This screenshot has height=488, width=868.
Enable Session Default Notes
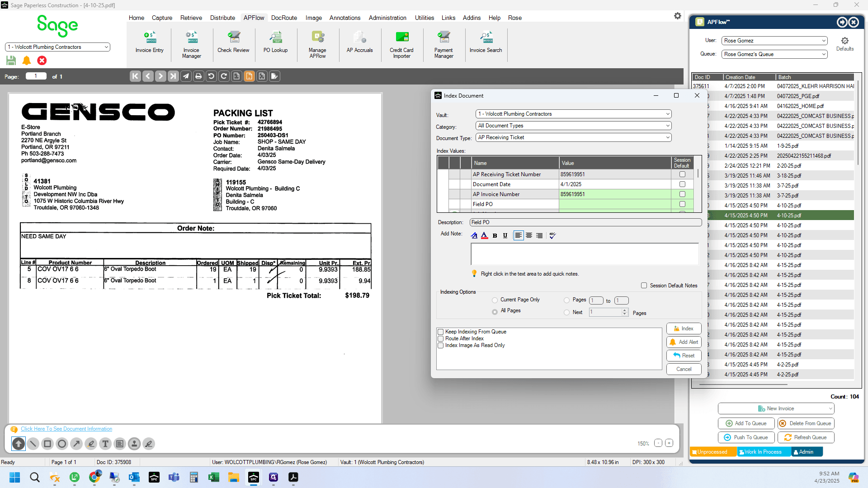click(x=644, y=286)
